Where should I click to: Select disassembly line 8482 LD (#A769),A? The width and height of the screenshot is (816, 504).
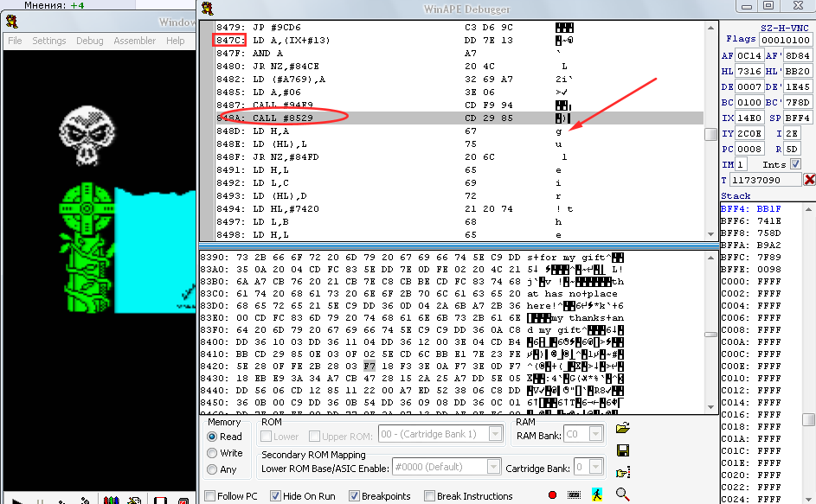[459, 79]
